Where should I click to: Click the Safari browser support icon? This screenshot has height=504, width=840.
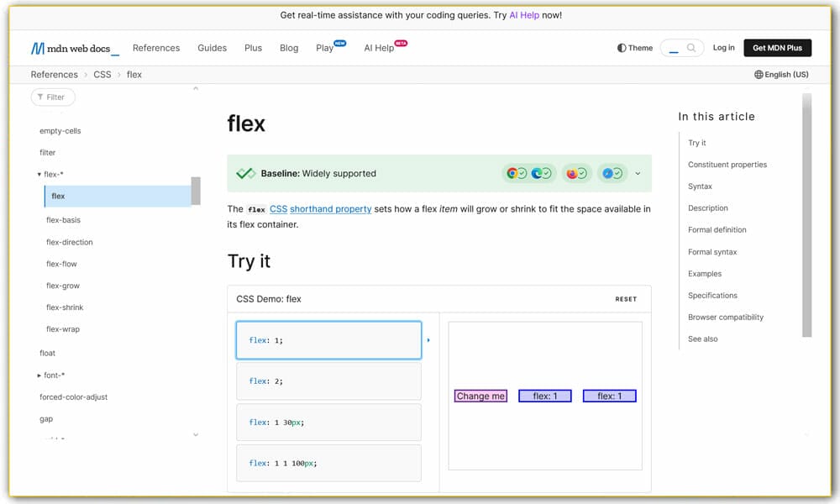(x=607, y=174)
